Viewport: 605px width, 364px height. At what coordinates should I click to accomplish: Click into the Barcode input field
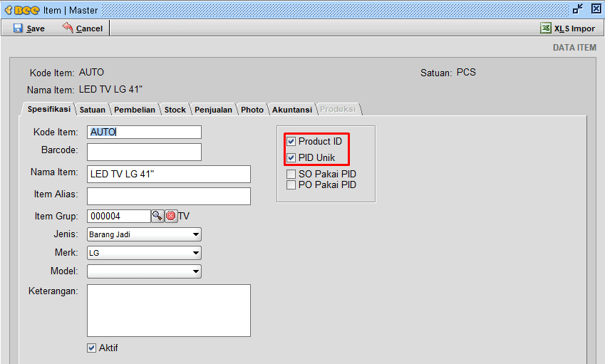click(x=144, y=152)
